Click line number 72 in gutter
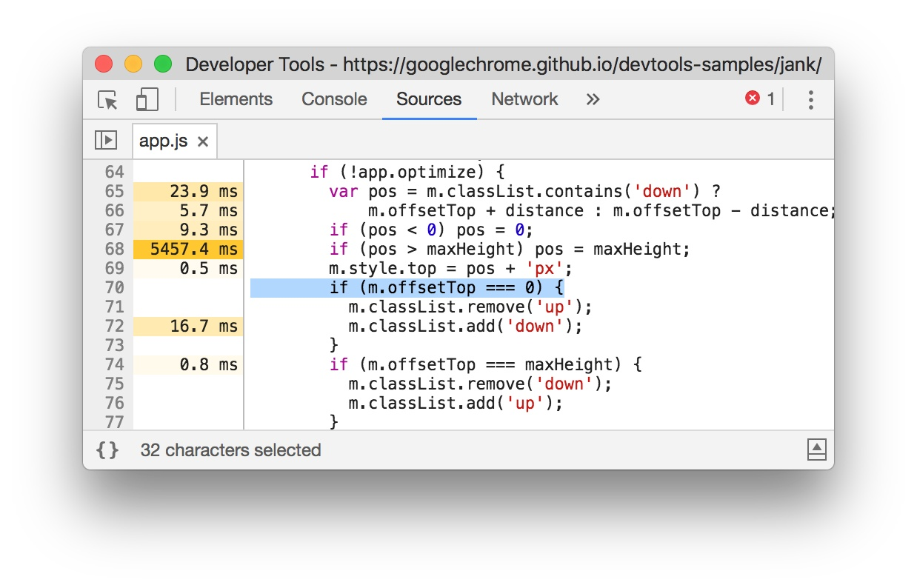Viewport: 917px width, 588px height. point(114,326)
